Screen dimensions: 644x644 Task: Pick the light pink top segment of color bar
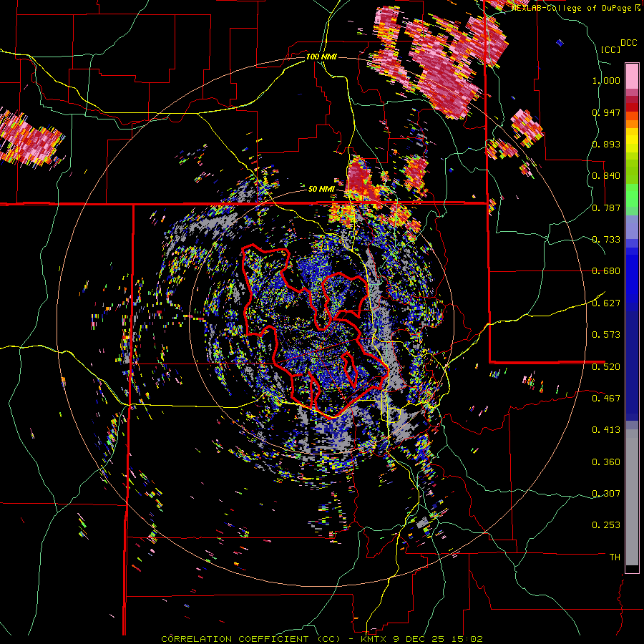[x=632, y=76]
